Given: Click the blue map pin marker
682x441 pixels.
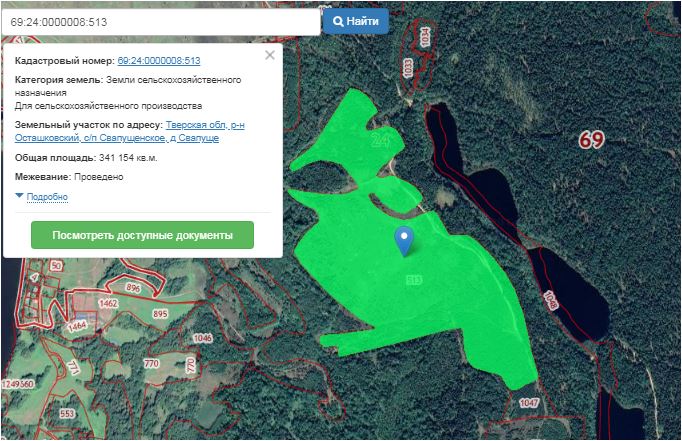Looking at the screenshot, I should 404,240.
